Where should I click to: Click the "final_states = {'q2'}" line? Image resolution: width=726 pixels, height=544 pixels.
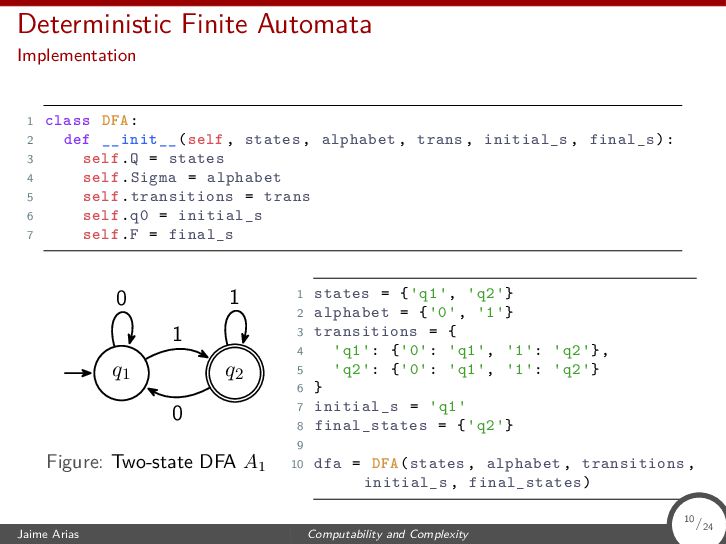coord(413,425)
